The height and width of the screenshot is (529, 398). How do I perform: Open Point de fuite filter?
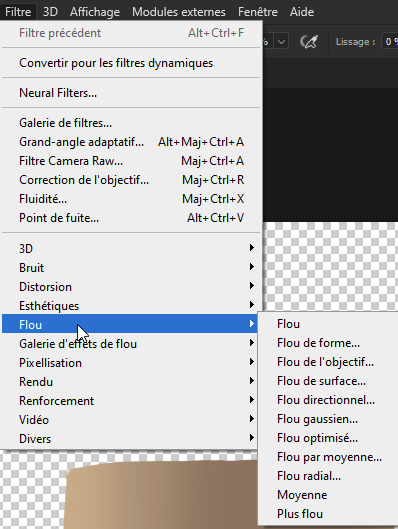(x=131, y=218)
